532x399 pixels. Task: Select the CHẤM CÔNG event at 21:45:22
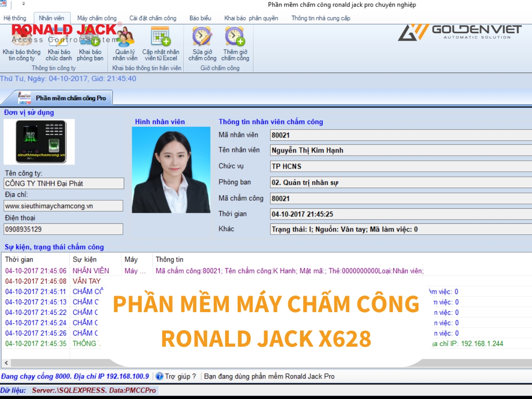tap(85, 312)
